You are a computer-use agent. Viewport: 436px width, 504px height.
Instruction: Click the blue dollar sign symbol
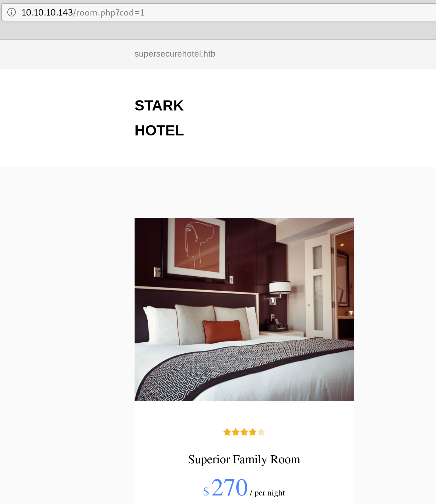(206, 491)
